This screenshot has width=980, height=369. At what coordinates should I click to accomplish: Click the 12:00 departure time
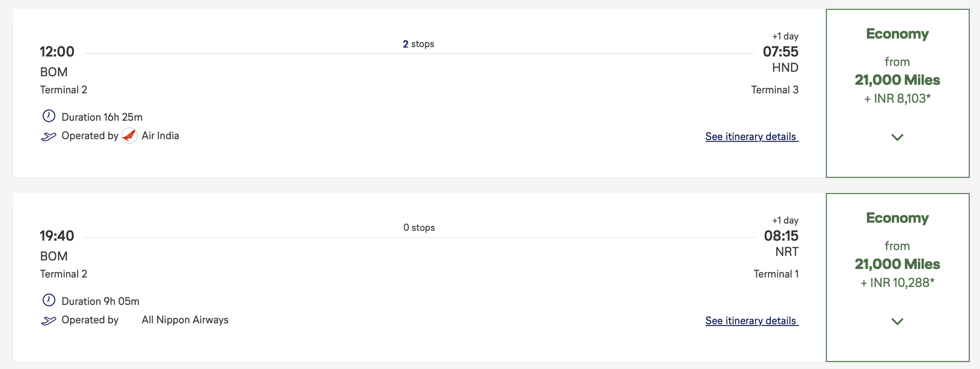(57, 51)
